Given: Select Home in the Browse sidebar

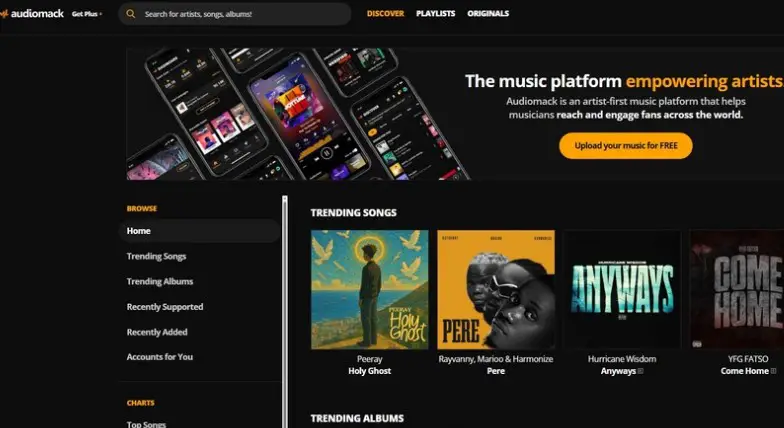Looking at the screenshot, I should (x=200, y=231).
